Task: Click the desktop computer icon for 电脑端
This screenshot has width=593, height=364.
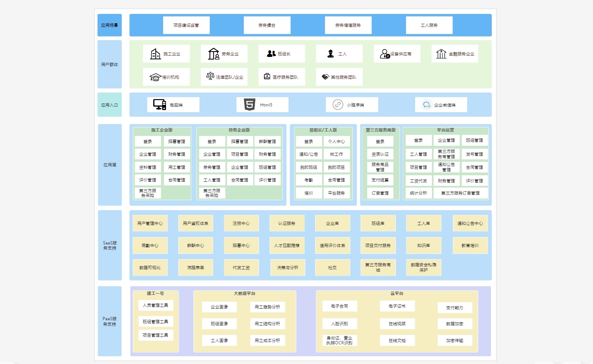Action: pos(159,104)
